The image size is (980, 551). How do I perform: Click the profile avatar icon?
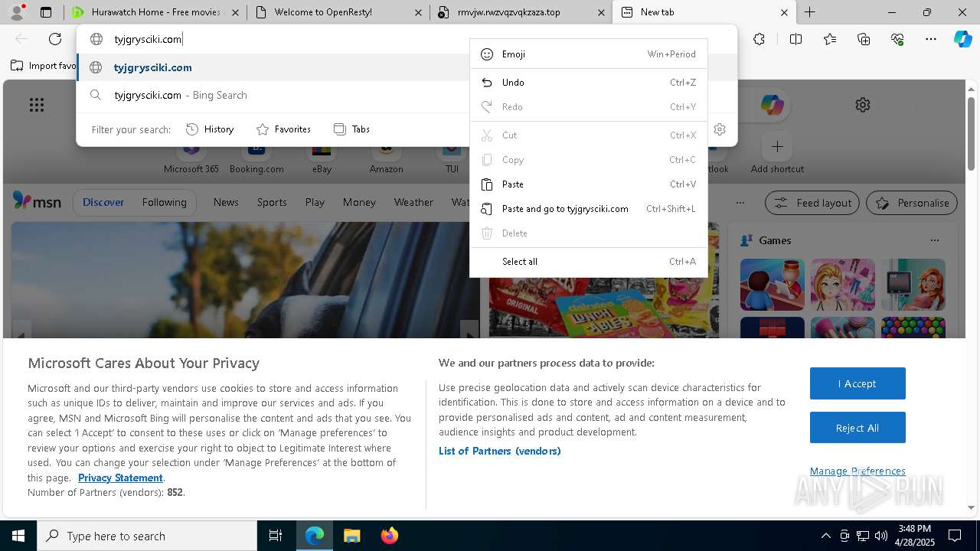point(17,12)
